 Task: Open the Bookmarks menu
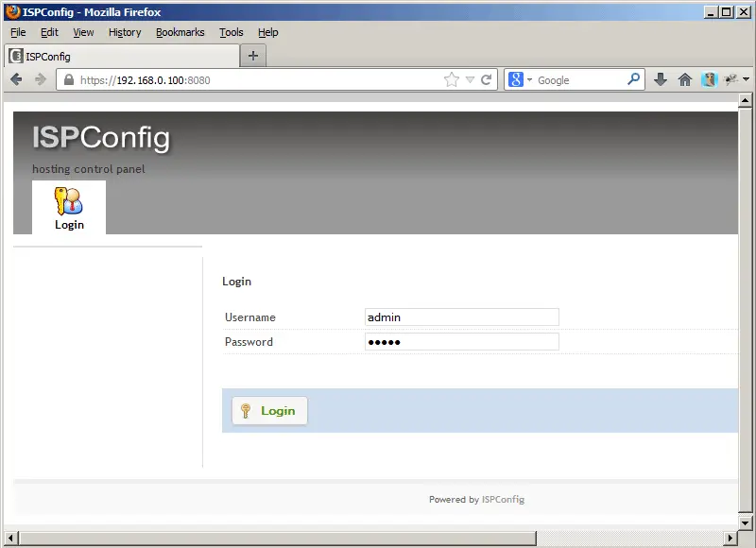tap(180, 32)
